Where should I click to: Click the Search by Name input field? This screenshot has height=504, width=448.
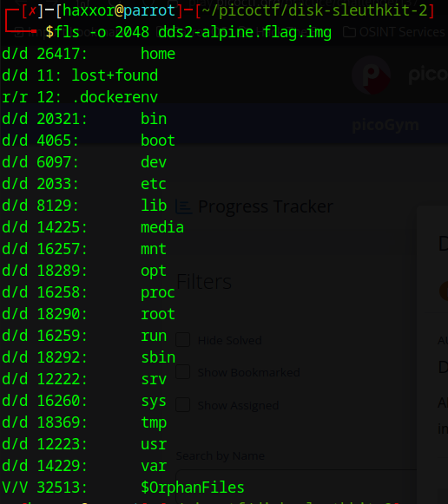pyautogui.click(x=296, y=487)
